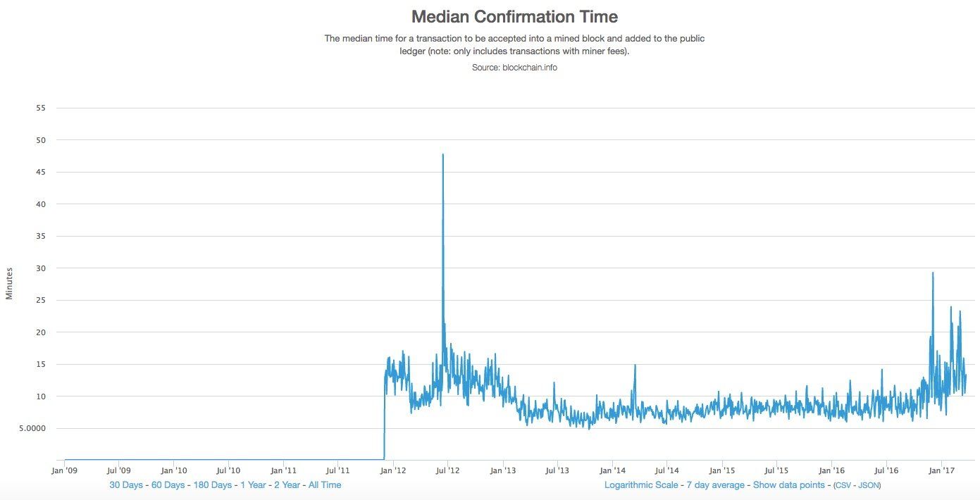Screen dimensions: 980x500
Task: Show All Time data range
Action: coord(325,485)
